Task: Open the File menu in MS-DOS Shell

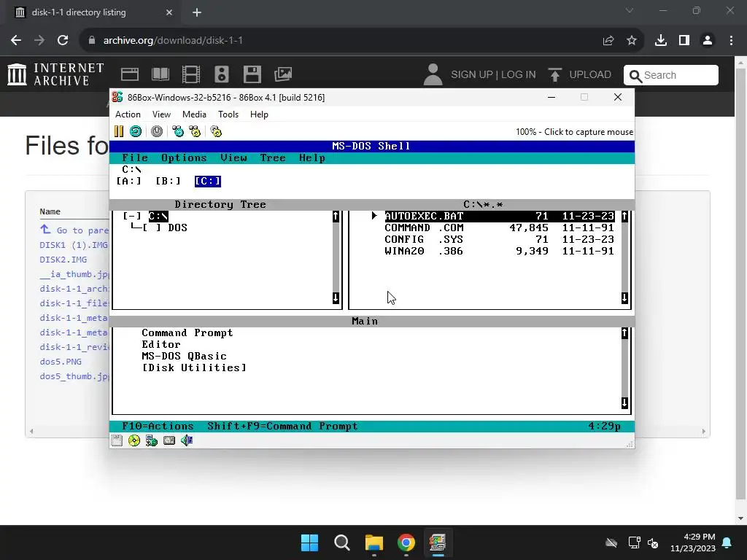Action: [135, 157]
